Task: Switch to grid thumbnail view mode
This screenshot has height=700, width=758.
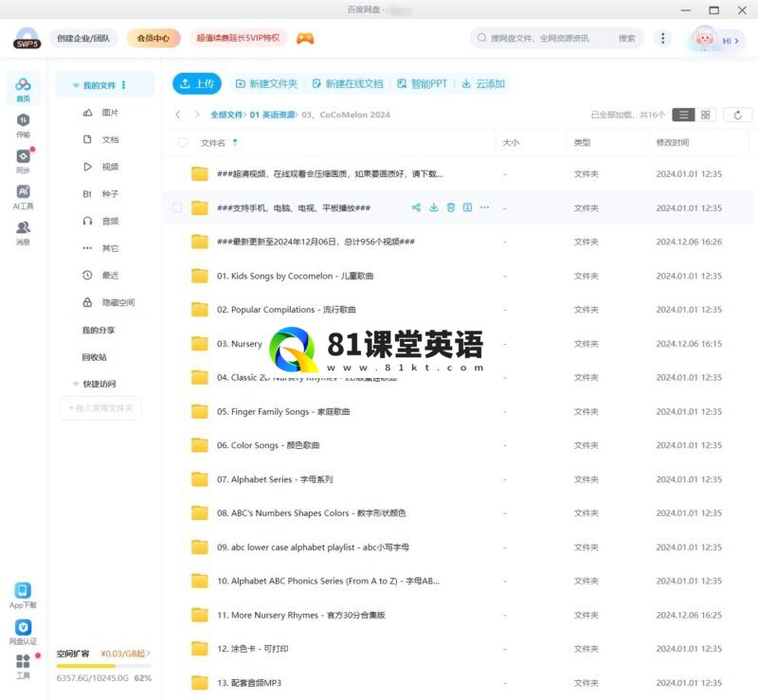Action: point(705,115)
